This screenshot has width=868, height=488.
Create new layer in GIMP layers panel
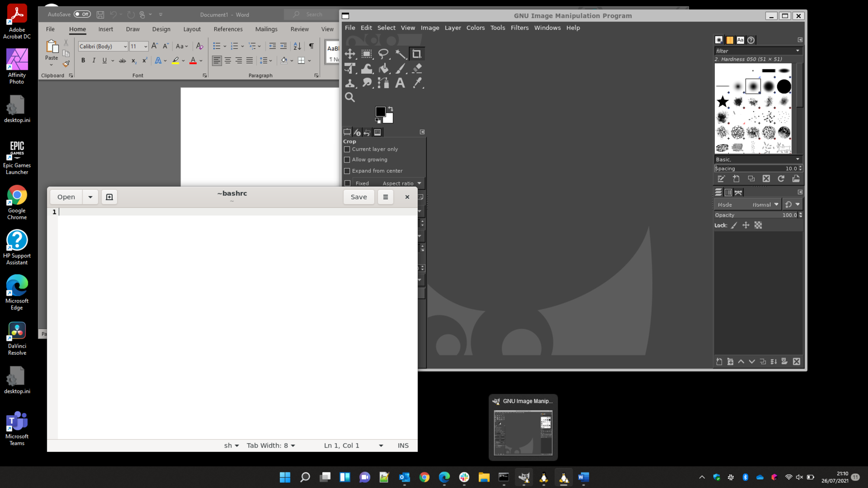(719, 362)
